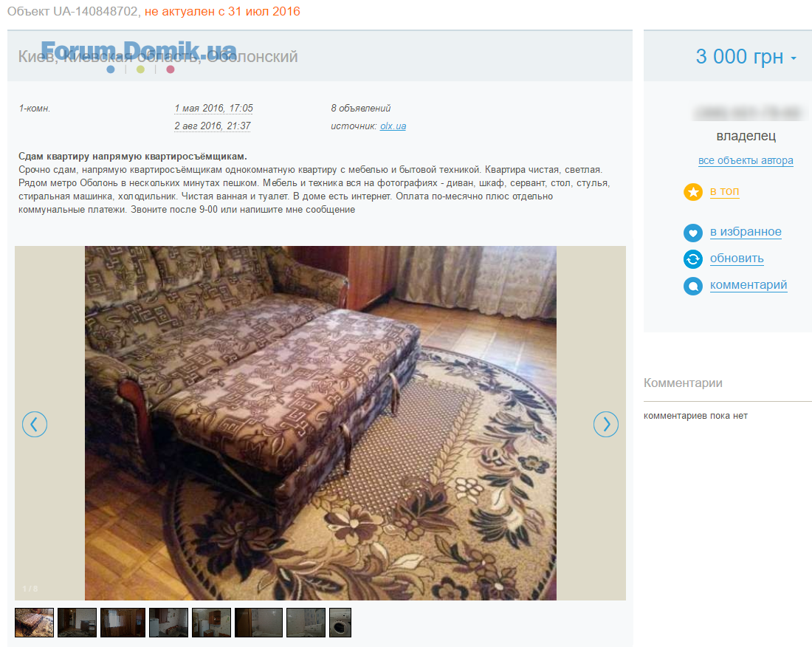This screenshot has width=812, height=647.
Task: Select the fourth photo thumbnail
Action: pos(169,622)
